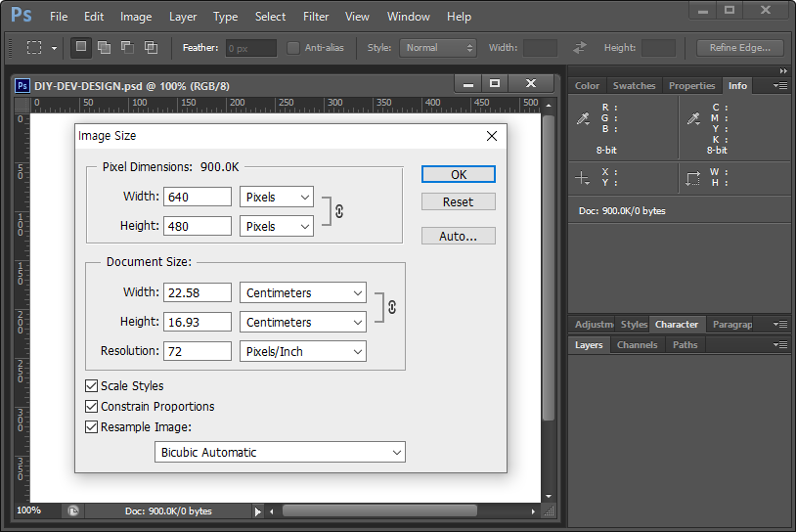Click the pixel dimensions chain link icon
796x532 pixels.
click(339, 211)
